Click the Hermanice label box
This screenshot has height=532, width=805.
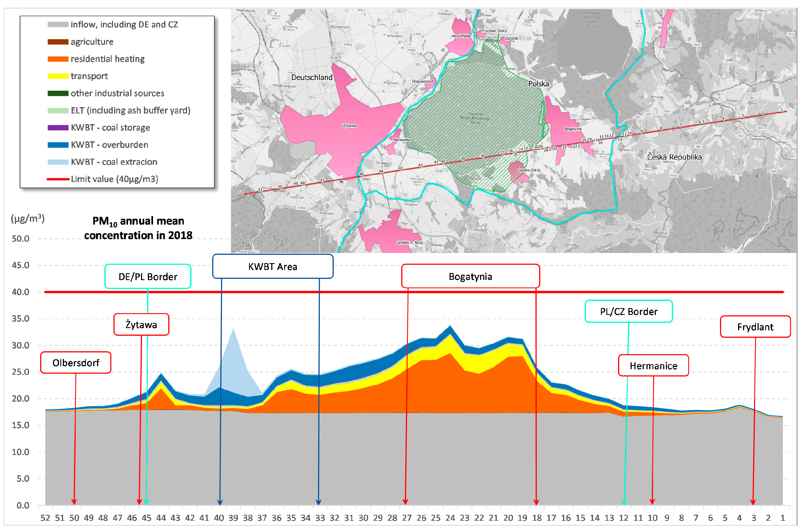[653, 366]
